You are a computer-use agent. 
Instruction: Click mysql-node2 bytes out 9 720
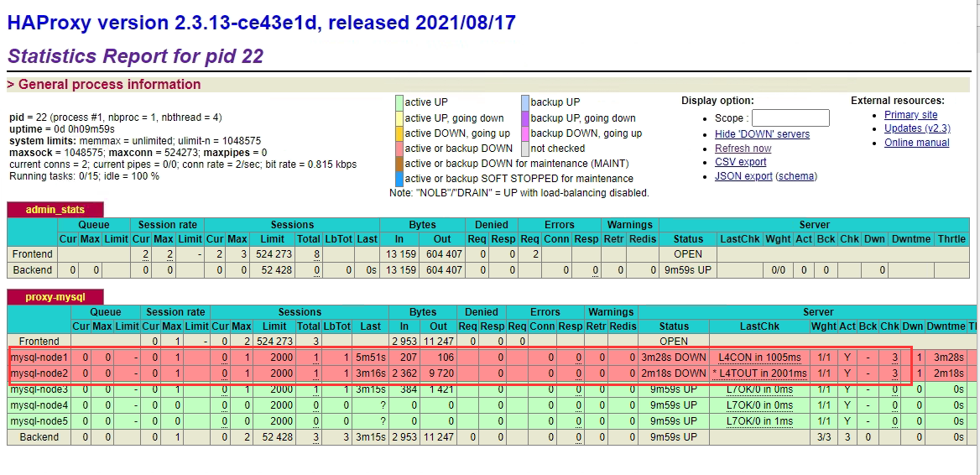[x=440, y=373]
